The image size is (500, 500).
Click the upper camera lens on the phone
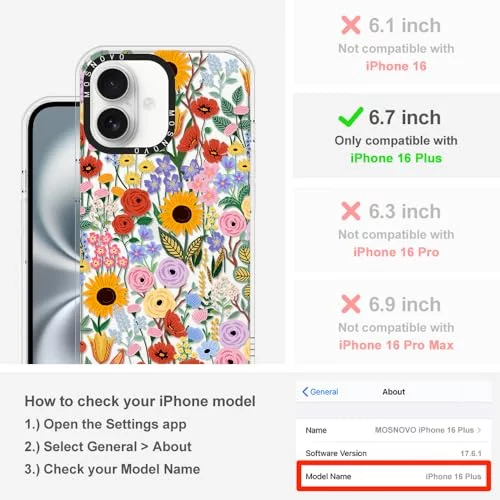click(x=112, y=84)
